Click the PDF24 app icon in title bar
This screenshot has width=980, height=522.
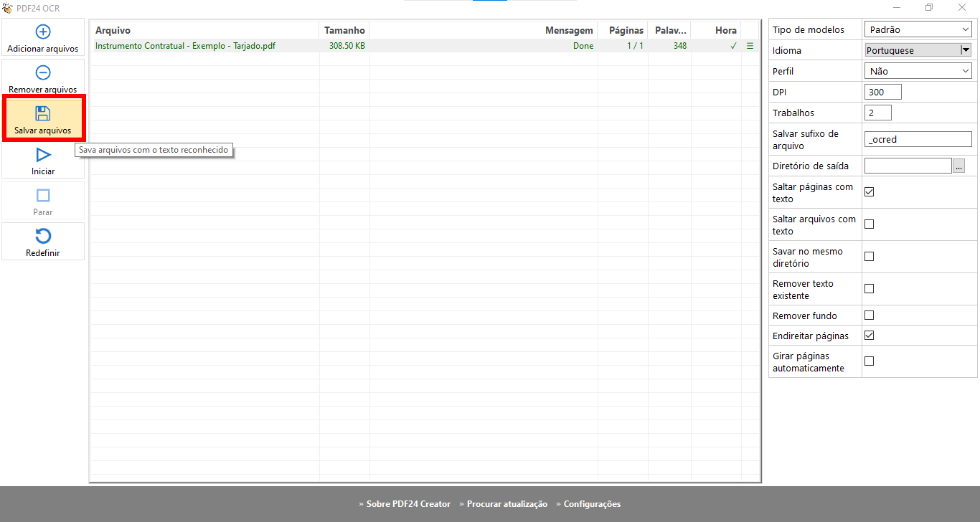click(7, 8)
